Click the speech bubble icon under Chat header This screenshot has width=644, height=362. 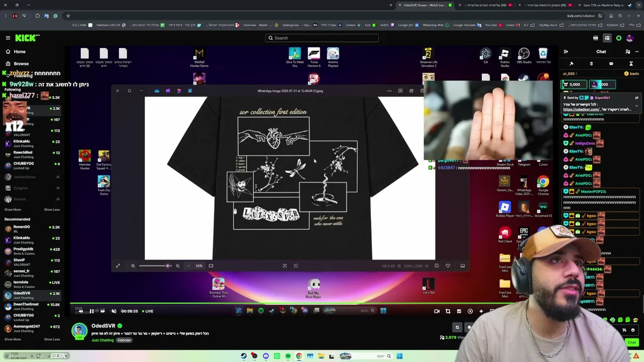(611, 64)
